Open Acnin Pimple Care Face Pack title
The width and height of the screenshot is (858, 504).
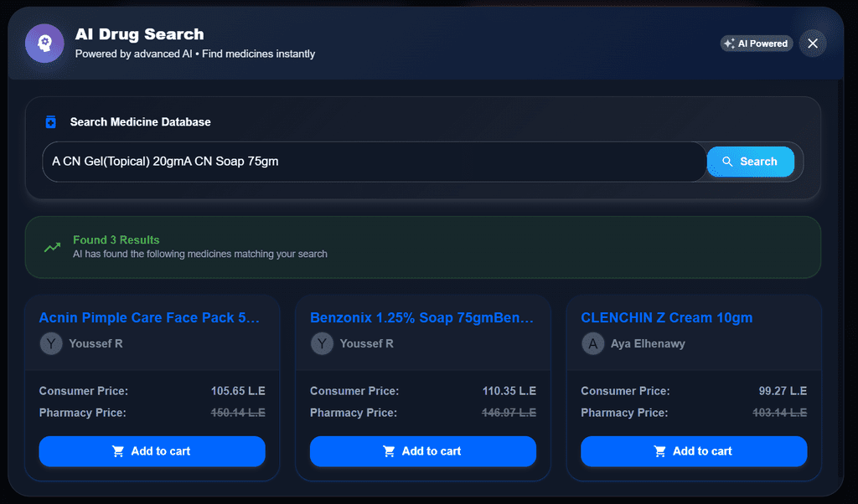[x=149, y=317]
